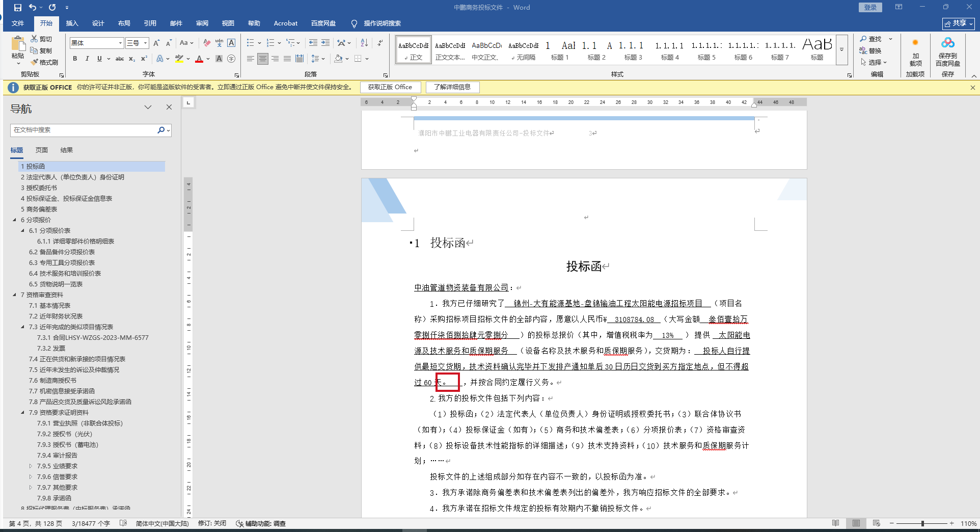Click the save icon in title bar
The height and width of the screenshot is (532, 980).
pyautogui.click(x=18, y=7)
